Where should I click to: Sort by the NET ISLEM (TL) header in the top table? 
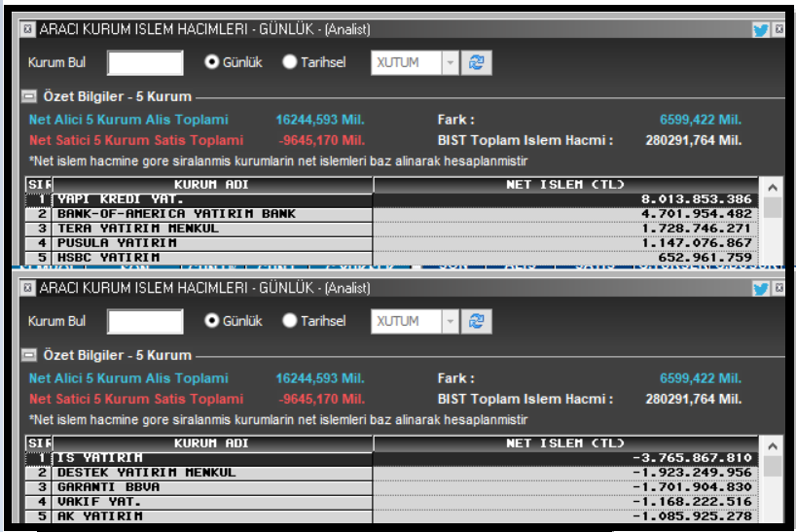(x=565, y=185)
